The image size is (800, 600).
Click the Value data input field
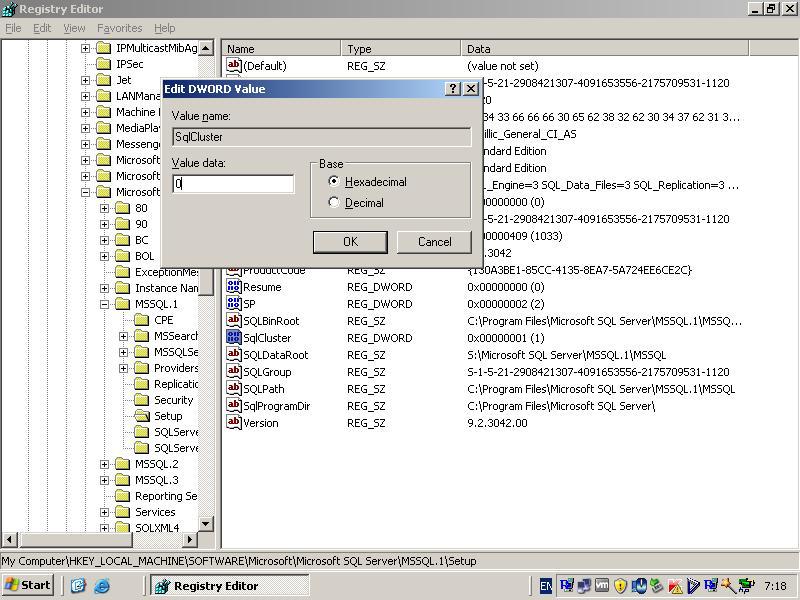233,184
